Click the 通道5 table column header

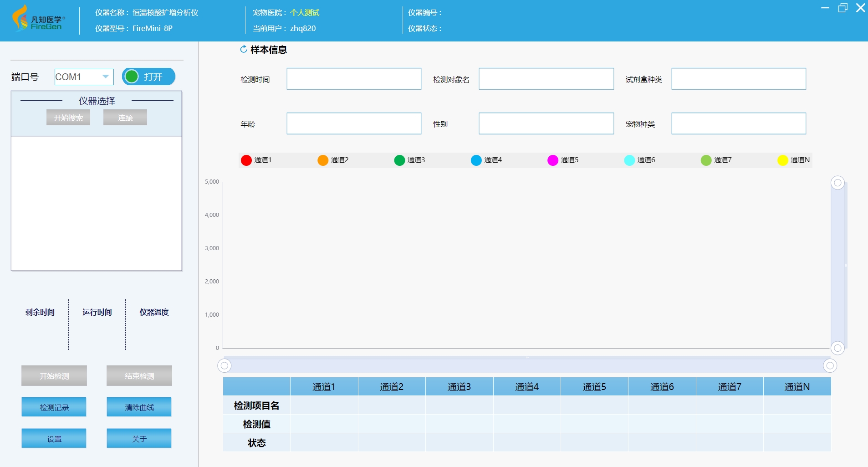pos(594,387)
